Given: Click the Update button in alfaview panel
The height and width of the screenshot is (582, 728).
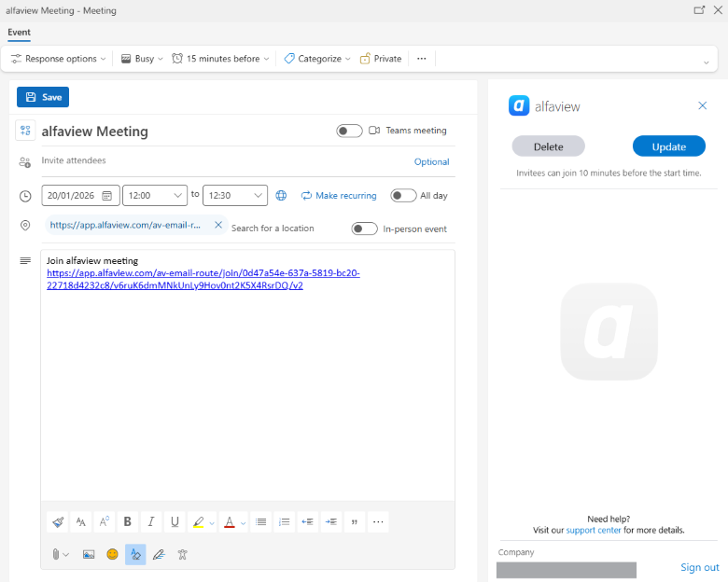Looking at the screenshot, I should point(668,146).
